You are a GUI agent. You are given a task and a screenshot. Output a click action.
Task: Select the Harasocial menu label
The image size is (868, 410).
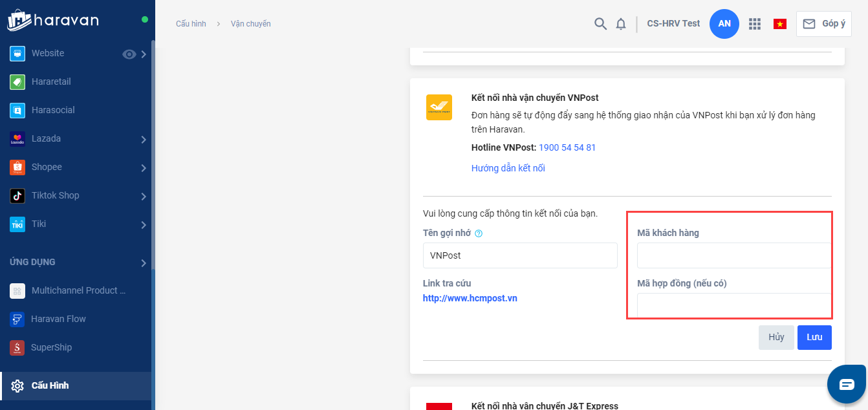(x=53, y=110)
